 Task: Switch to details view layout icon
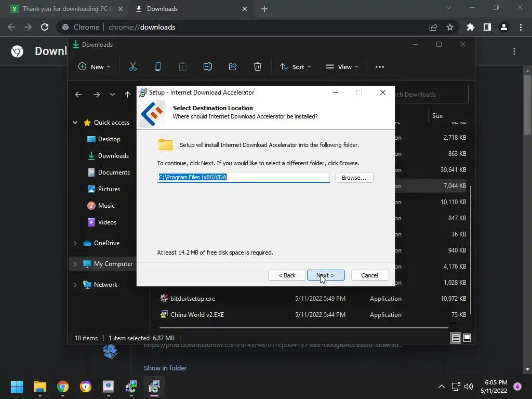click(456, 338)
